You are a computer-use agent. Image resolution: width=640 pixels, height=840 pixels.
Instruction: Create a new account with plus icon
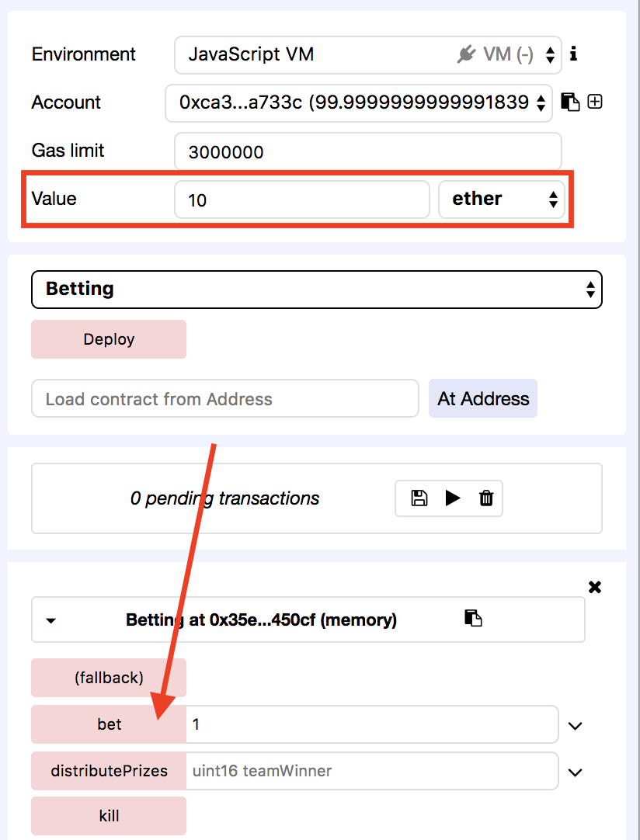pyautogui.click(x=595, y=101)
